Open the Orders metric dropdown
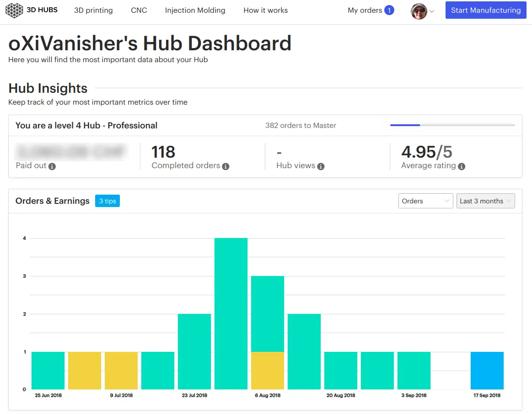Image resolution: width=532 pixels, height=414 pixels. [x=425, y=201]
